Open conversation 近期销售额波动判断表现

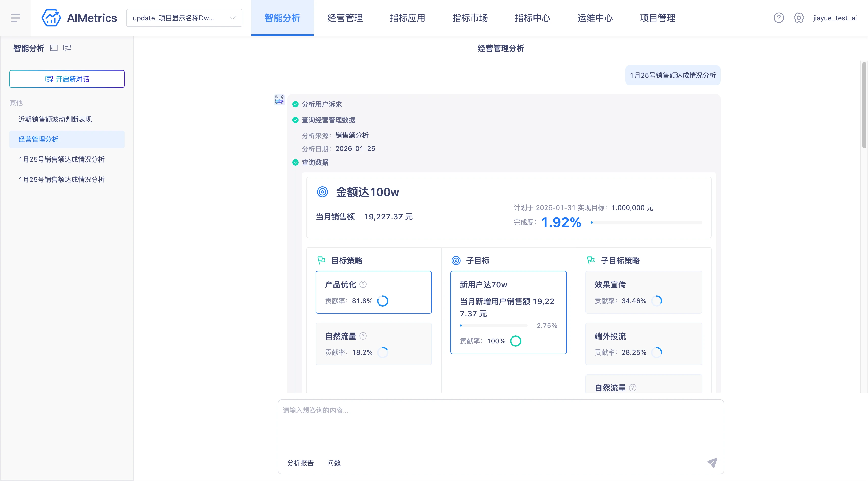(67, 119)
